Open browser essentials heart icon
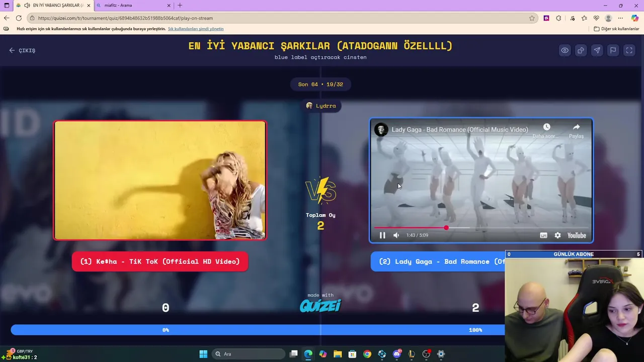The height and width of the screenshot is (362, 644). coord(596,18)
